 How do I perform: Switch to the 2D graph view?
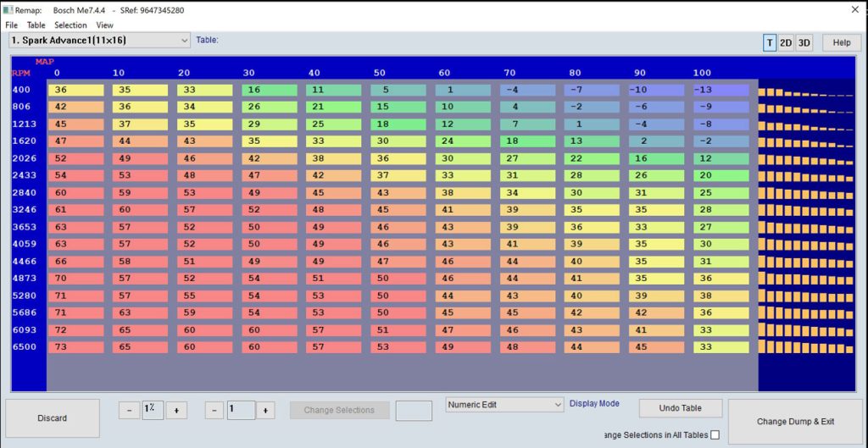tap(787, 43)
